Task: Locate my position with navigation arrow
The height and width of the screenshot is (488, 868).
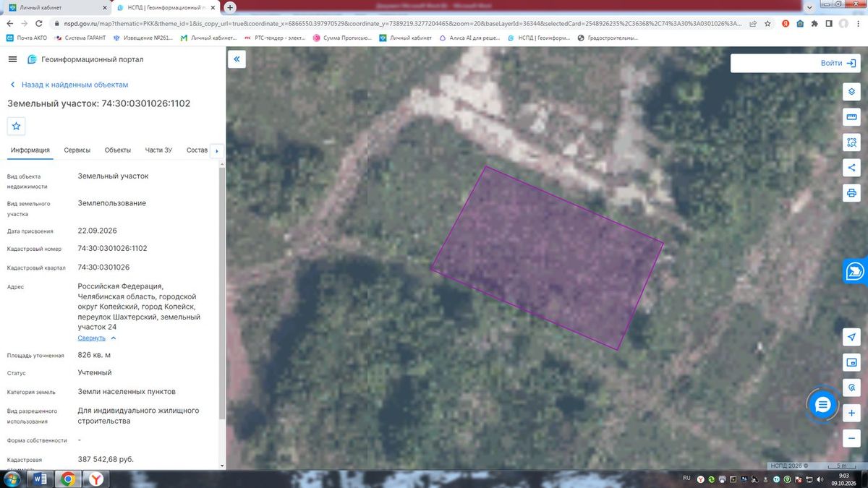Action: click(851, 337)
